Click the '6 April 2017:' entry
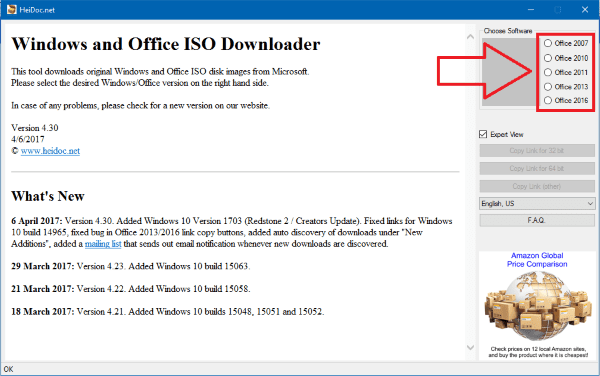 (36, 221)
